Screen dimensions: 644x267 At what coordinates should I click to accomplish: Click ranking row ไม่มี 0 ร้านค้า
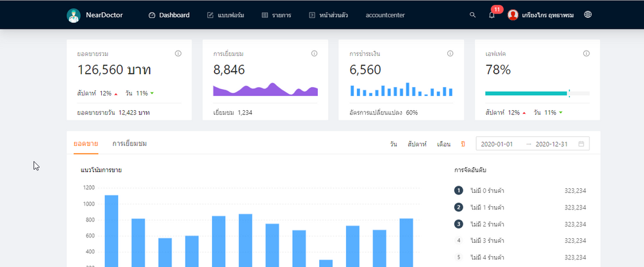[x=520, y=191]
